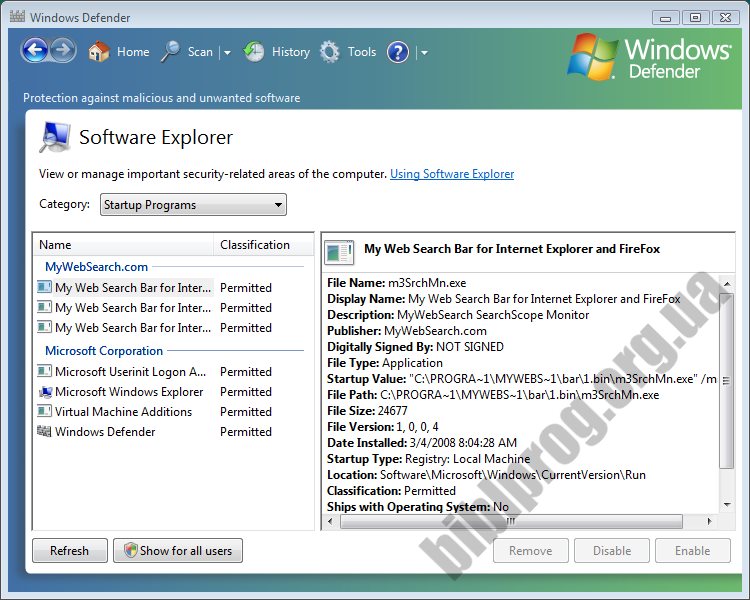Click the Enable button

tap(693, 551)
